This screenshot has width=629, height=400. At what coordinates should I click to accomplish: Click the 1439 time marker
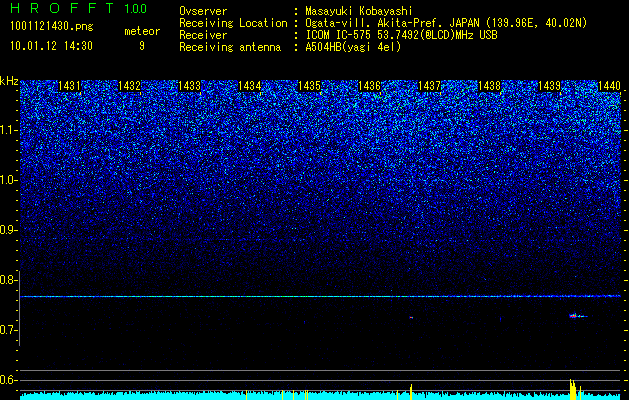tap(549, 86)
